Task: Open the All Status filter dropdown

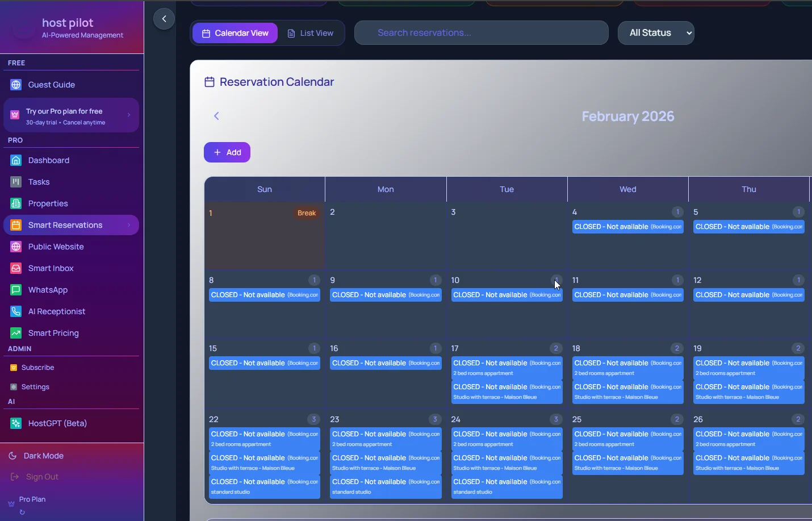Action: [x=656, y=33]
